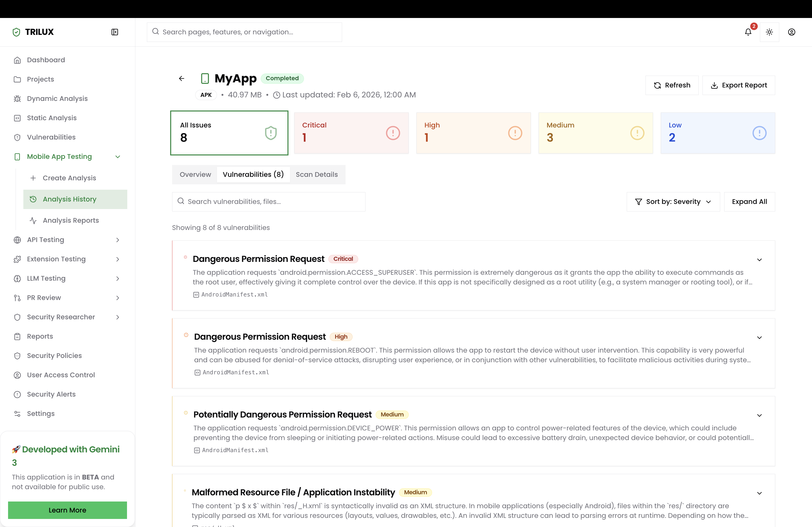Open user profile account icon
812x527 pixels.
point(792,32)
